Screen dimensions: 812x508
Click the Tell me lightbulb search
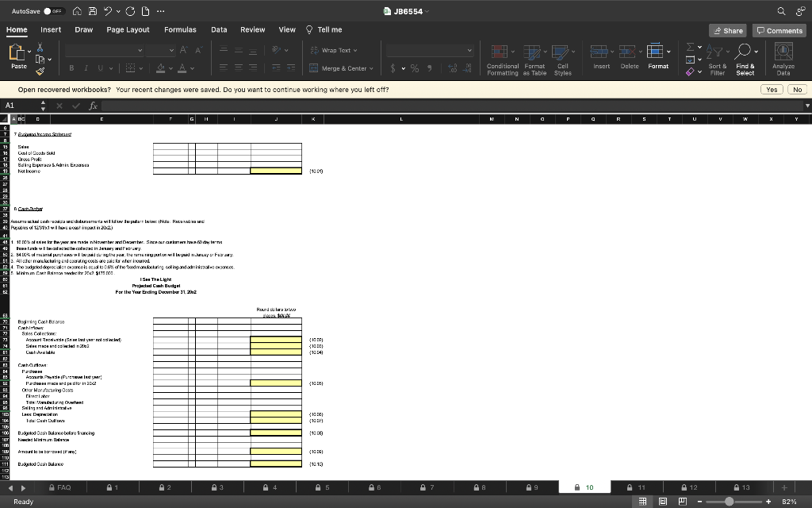click(x=324, y=29)
